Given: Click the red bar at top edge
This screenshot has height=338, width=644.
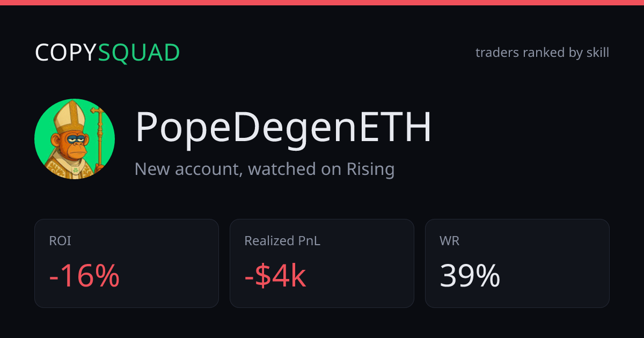Looking at the screenshot, I should coord(322,2).
